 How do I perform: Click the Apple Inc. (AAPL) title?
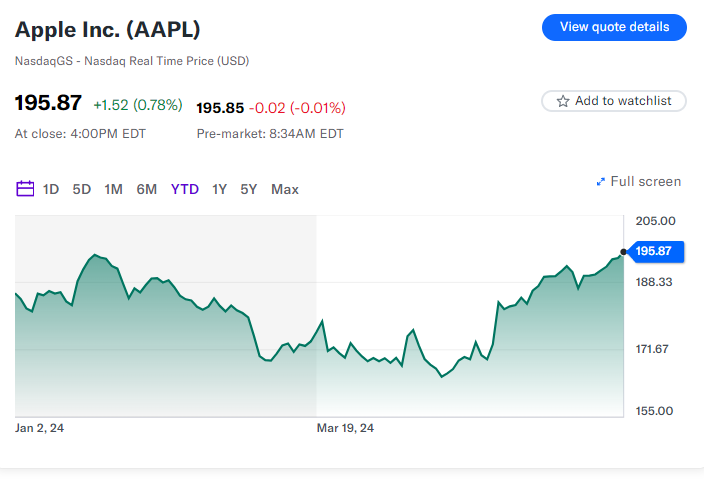108,30
